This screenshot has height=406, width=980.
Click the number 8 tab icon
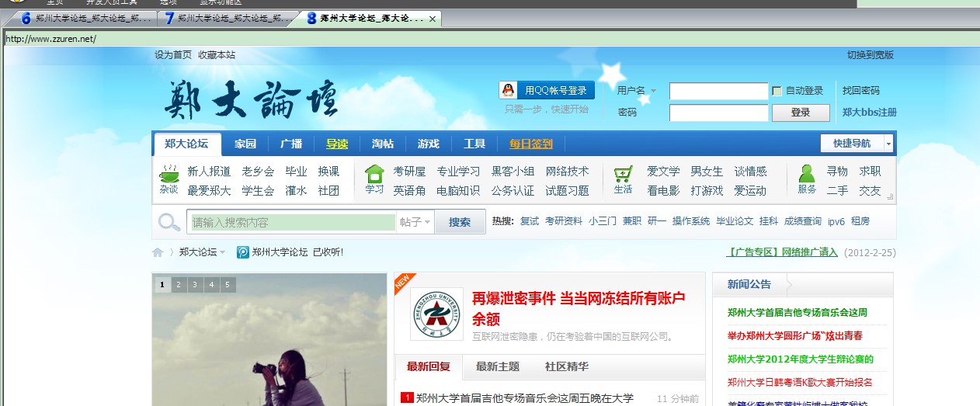coord(311,17)
